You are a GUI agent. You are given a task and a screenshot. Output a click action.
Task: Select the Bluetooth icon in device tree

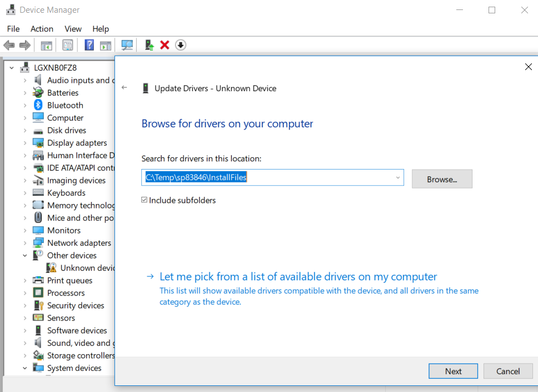tap(38, 105)
